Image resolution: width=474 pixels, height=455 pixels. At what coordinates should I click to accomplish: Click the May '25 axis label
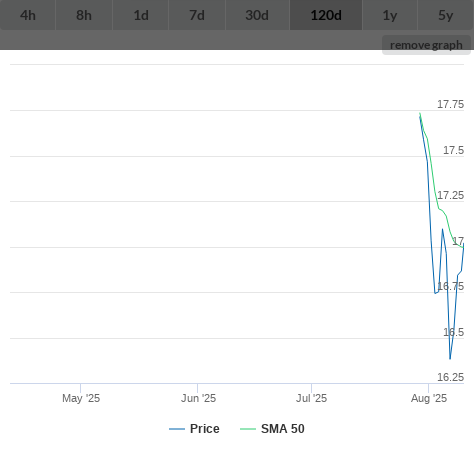pos(81,398)
